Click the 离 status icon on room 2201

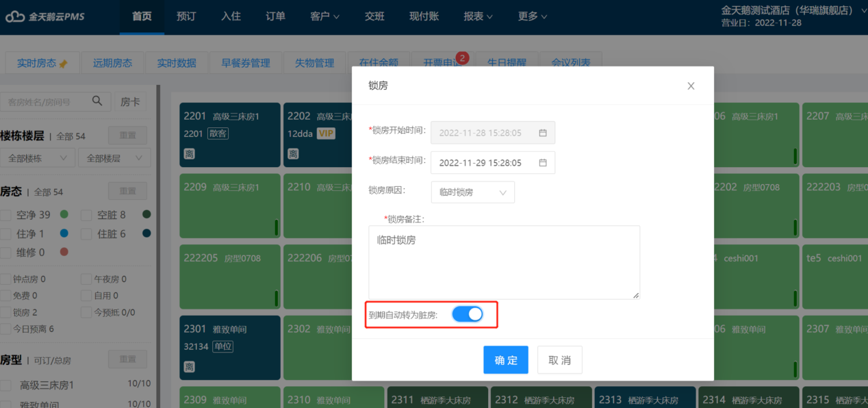[189, 154]
